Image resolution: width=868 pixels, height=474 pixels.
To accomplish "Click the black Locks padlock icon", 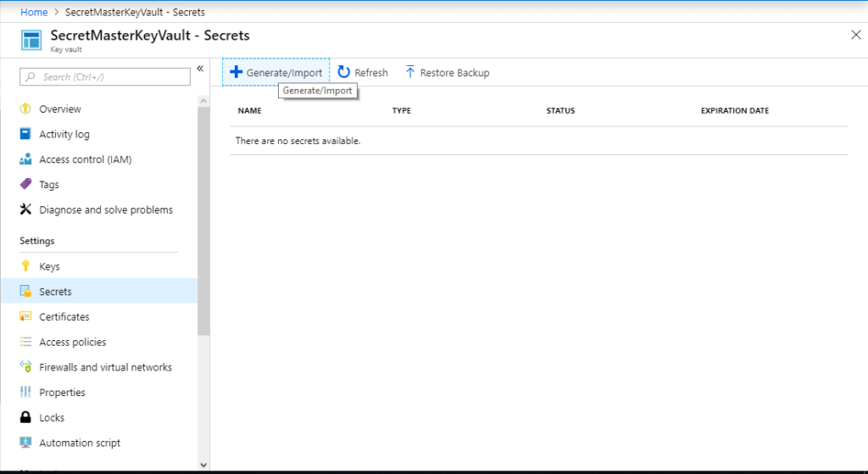I will [25, 417].
